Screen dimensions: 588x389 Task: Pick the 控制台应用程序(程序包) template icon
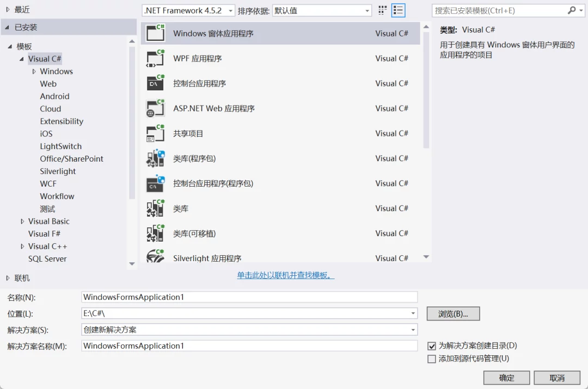pos(155,183)
